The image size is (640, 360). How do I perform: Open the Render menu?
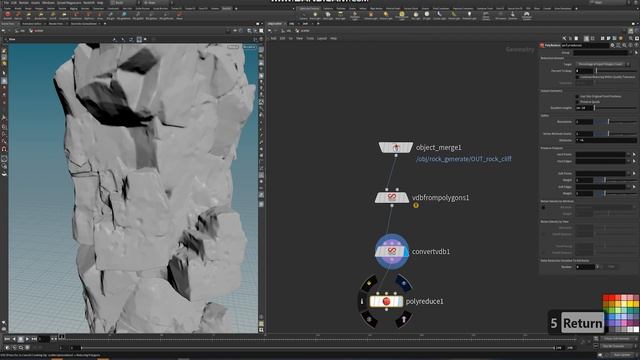[x=24, y=2]
